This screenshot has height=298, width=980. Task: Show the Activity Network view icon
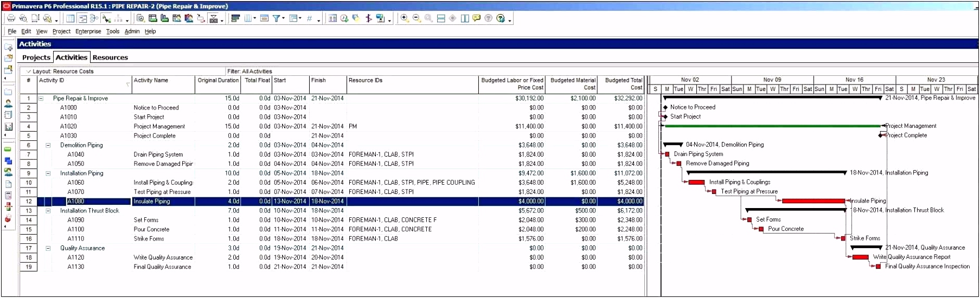pos(94,18)
